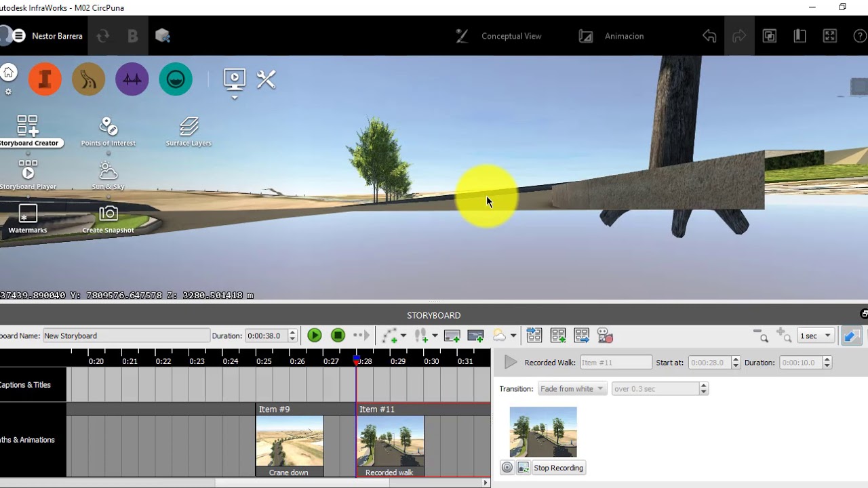The image size is (868, 488).
Task: Click the add storyboard icon
Action: (558, 335)
